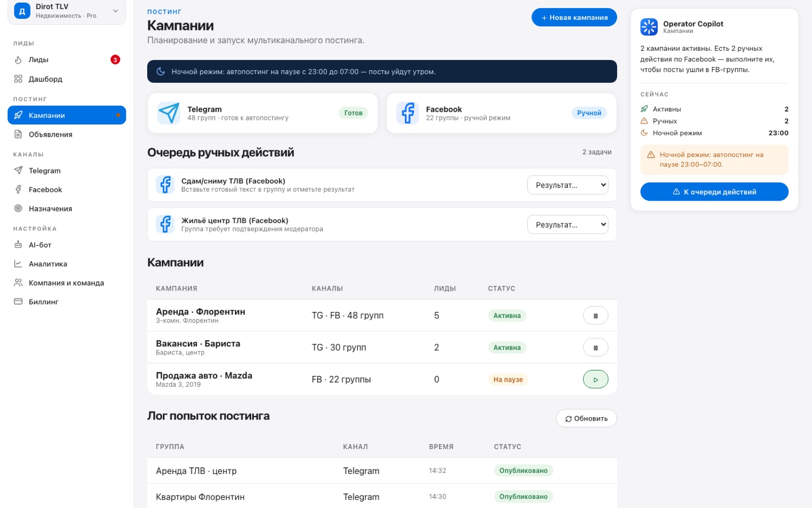Click the warning icon beside Ручных
812x508 pixels.
click(644, 121)
